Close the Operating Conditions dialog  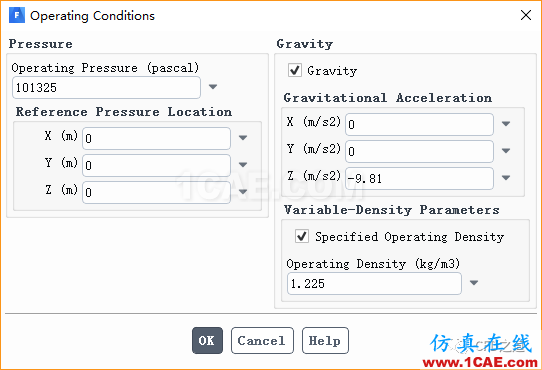[x=526, y=15]
